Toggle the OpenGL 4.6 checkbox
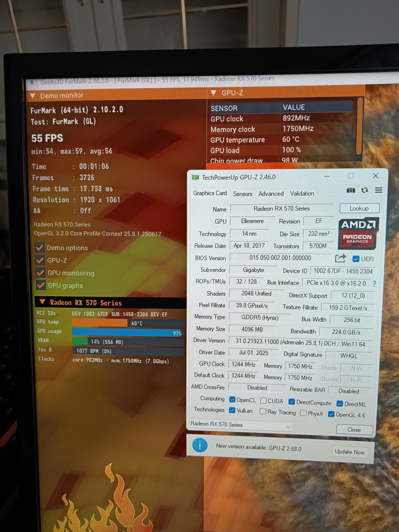 331,414
